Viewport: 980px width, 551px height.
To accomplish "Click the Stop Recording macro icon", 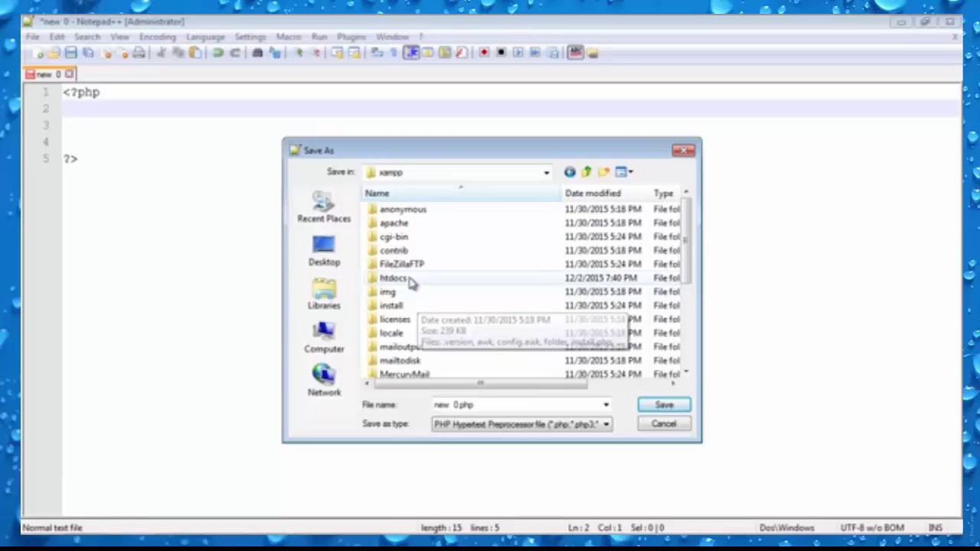I will click(501, 53).
